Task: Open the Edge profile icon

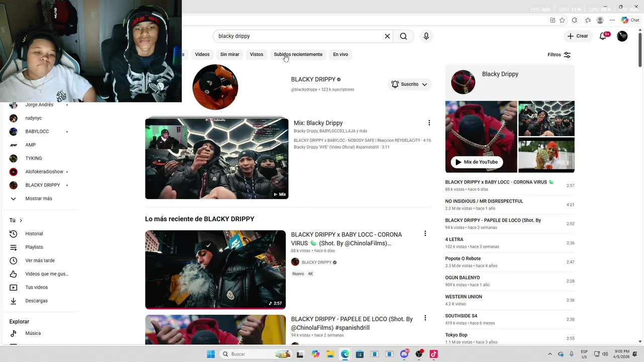Action: point(600,20)
